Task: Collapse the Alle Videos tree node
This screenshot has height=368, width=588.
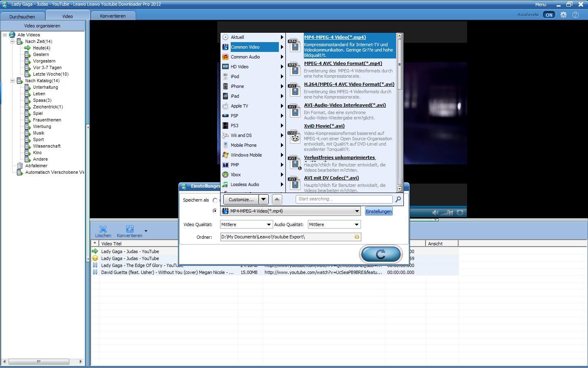Action: pyautogui.click(x=5, y=35)
